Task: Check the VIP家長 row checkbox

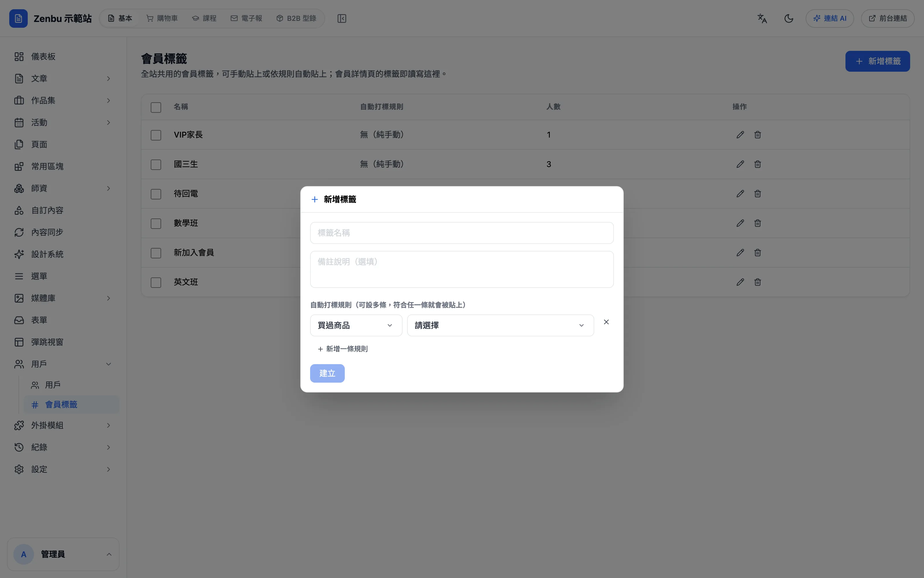Action: pyautogui.click(x=156, y=135)
